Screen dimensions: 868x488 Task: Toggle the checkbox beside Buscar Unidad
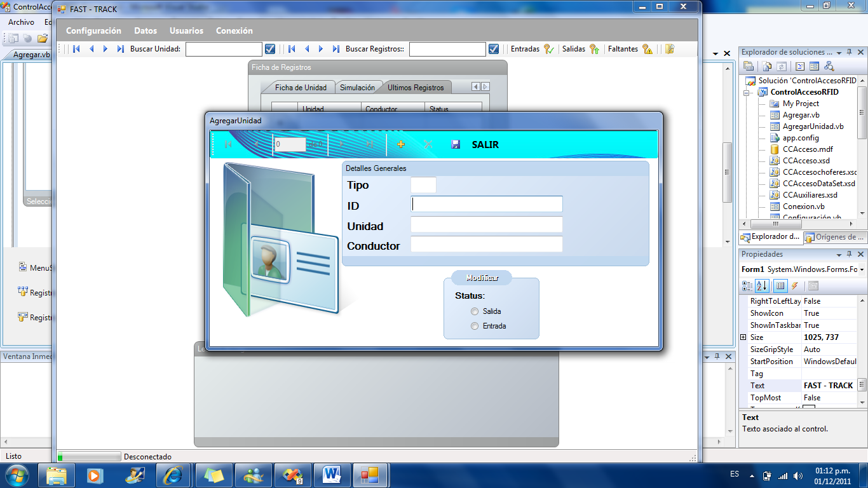(x=270, y=49)
